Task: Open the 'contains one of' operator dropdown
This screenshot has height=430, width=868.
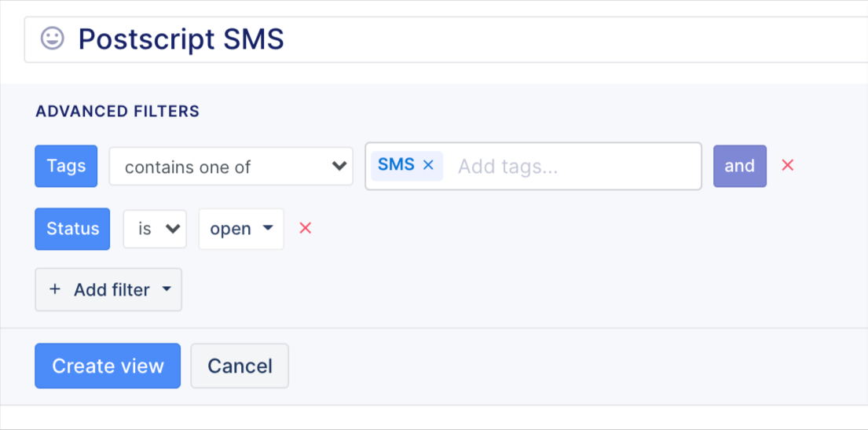Action: coord(231,166)
